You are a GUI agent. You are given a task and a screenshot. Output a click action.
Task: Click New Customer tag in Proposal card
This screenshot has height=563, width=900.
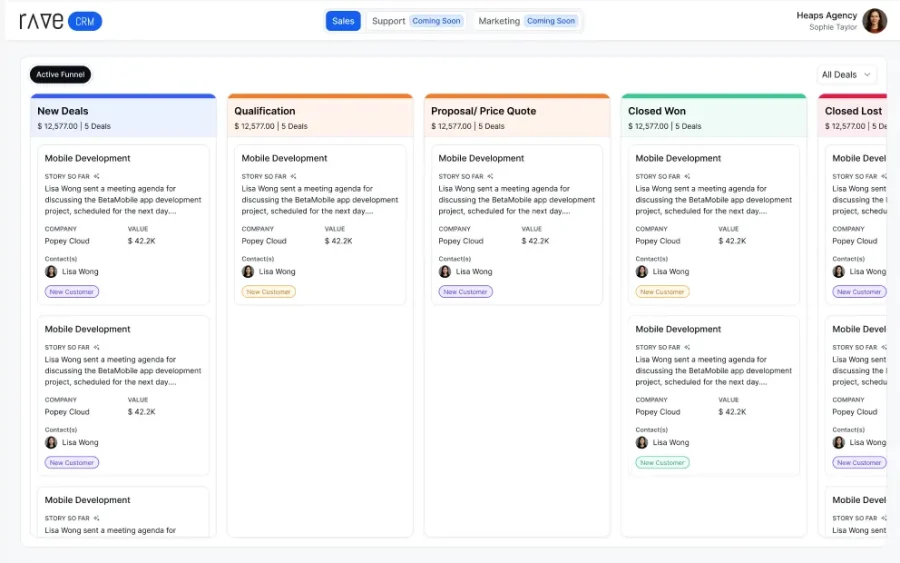[465, 292]
